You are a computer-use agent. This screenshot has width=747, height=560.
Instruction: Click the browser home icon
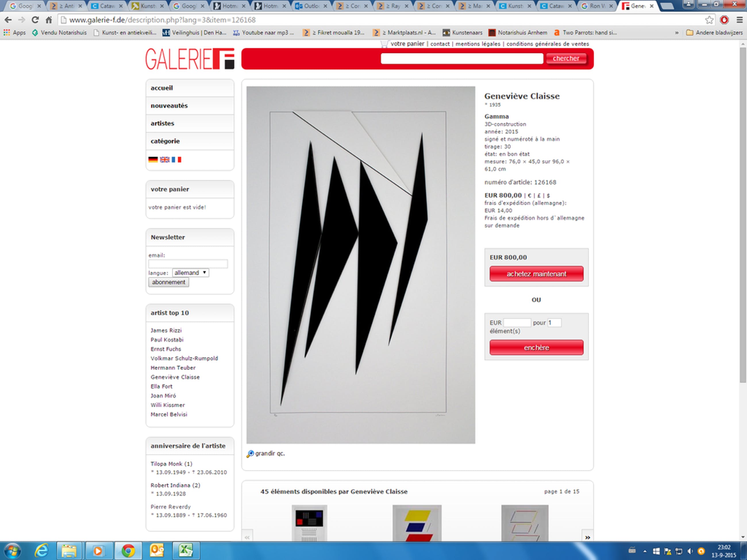click(x=49, y=20)
